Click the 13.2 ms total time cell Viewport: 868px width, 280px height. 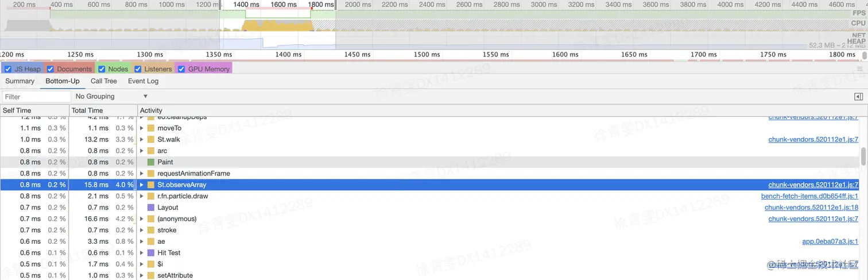click(96, 139)
